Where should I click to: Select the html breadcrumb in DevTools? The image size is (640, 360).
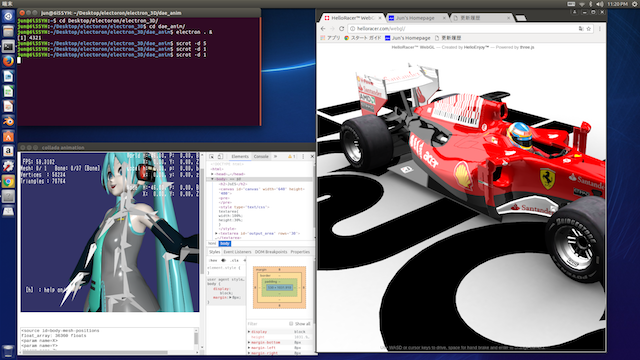coord(212,244)
